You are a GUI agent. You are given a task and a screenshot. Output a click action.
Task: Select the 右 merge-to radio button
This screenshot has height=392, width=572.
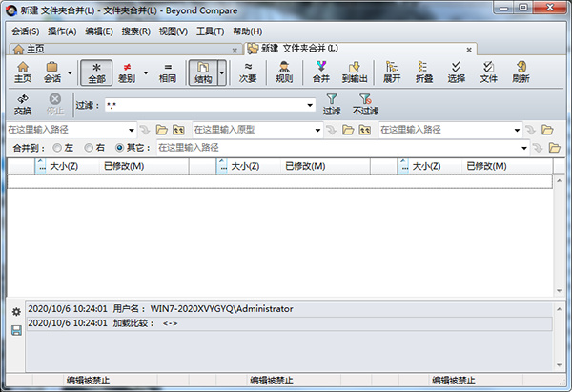(x=89, y=148)
